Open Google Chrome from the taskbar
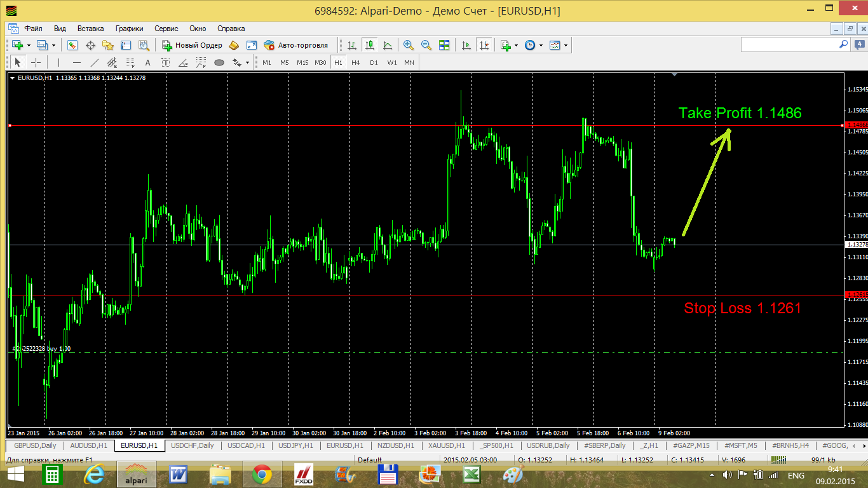This screenshot has width=868, height=488. click(x=261, y=474)
